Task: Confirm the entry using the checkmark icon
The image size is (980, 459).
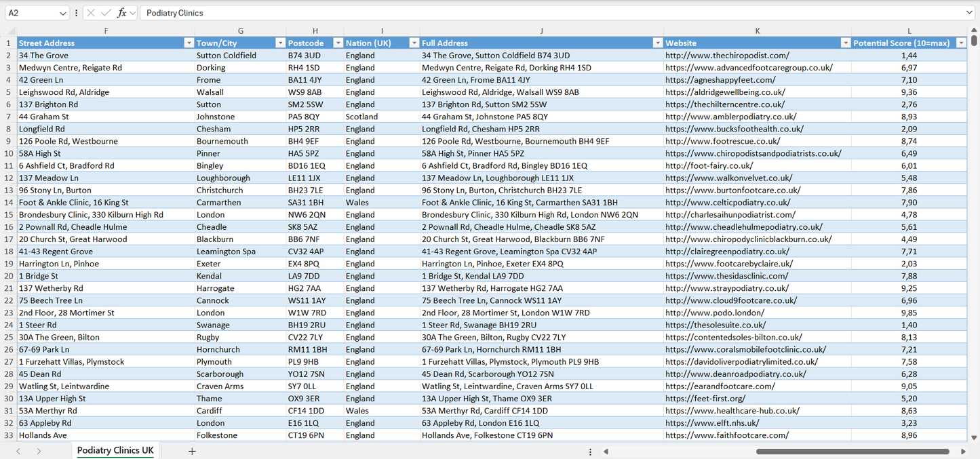Action: (106, 12)
